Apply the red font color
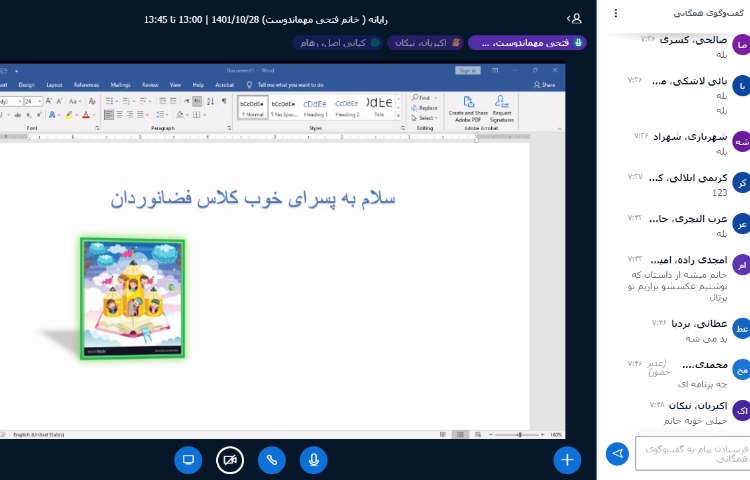 tap(86, 115)
